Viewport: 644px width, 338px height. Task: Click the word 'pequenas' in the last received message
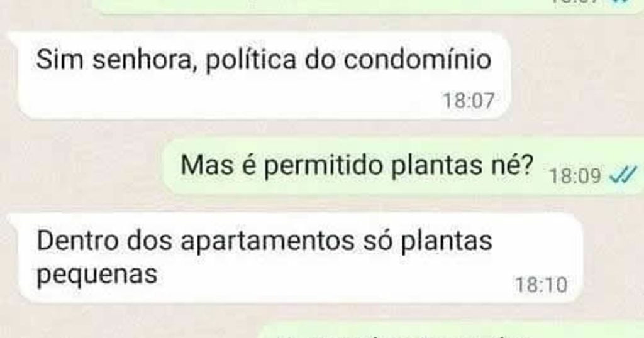[97, 275]
